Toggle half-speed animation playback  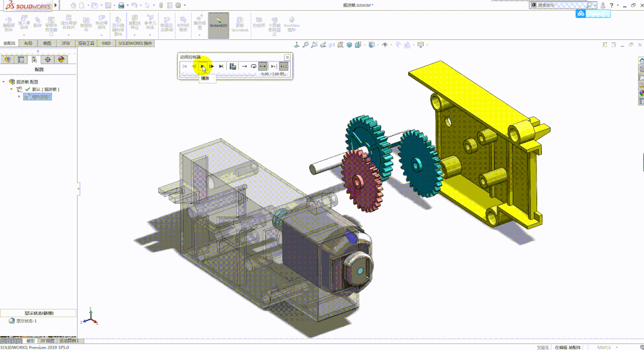tap(273, 67)
